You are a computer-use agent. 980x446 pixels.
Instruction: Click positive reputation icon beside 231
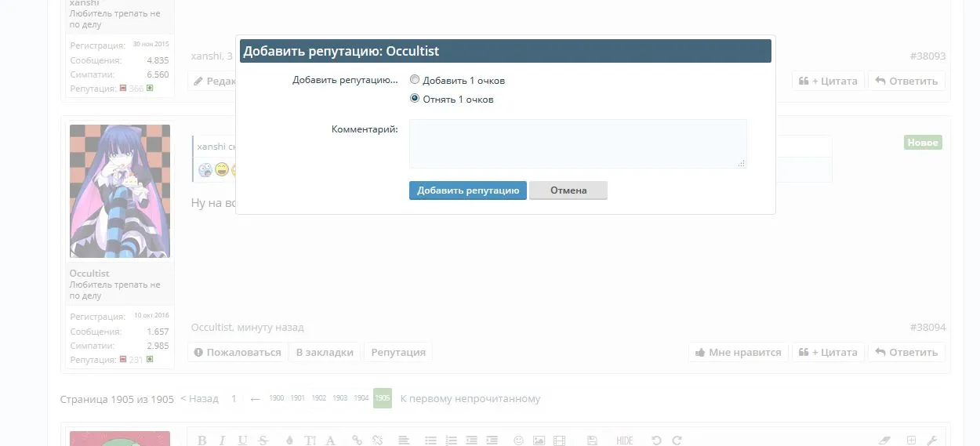coord(150,360)
